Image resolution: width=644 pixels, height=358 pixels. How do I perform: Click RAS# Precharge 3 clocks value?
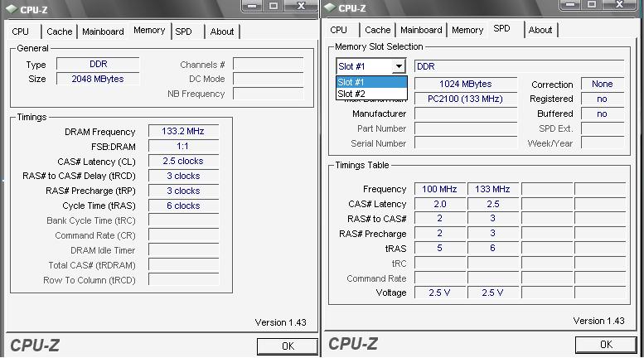pos(183,191)
